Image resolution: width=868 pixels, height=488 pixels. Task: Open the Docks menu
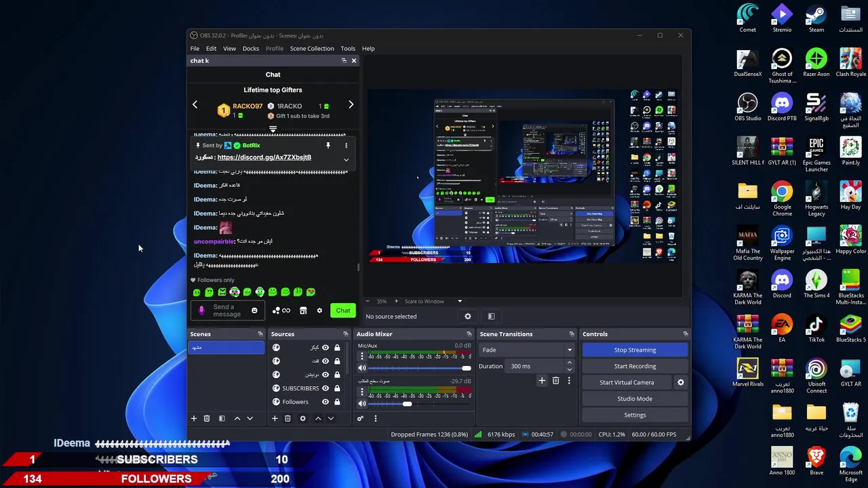[250, 49]
